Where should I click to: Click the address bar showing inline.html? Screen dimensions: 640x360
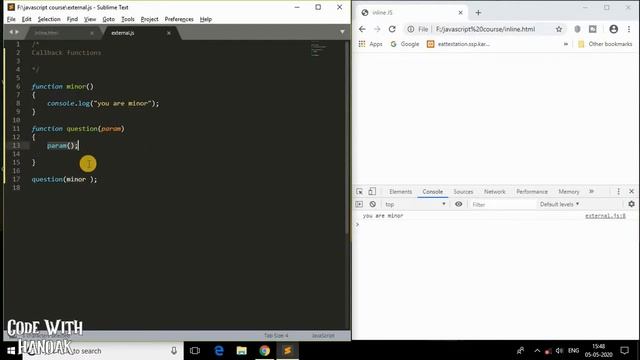click(x=485, y=29)
